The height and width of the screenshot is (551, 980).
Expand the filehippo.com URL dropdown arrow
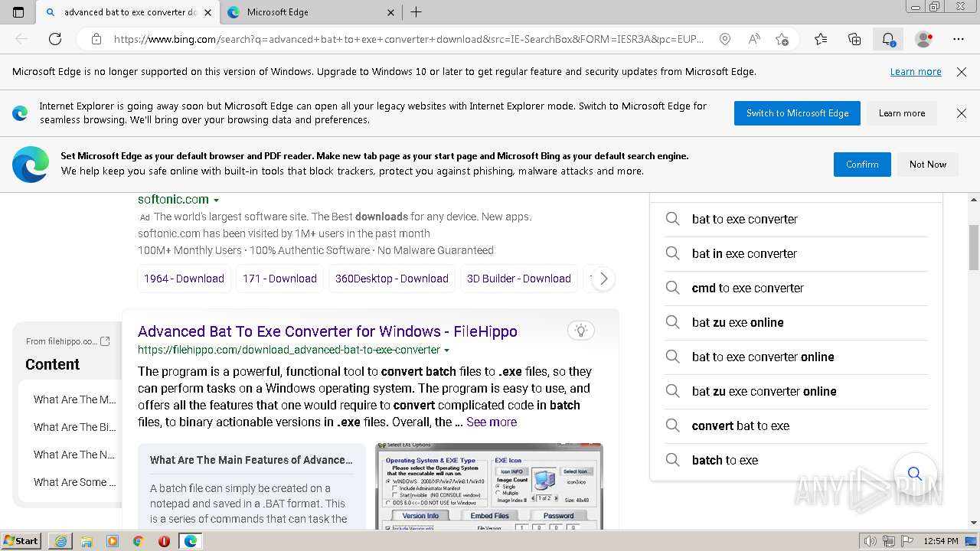pos(447,350)
